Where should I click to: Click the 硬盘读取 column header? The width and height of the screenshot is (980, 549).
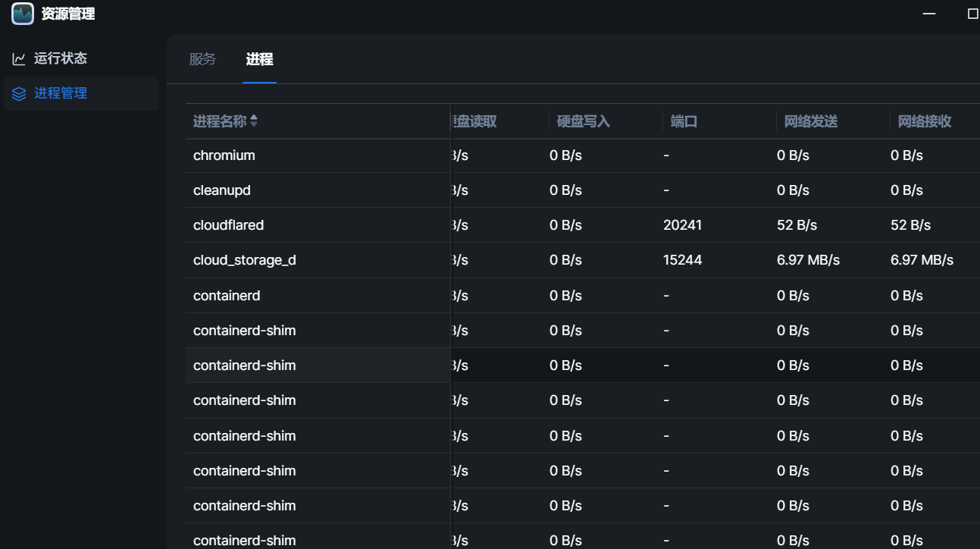474,121
